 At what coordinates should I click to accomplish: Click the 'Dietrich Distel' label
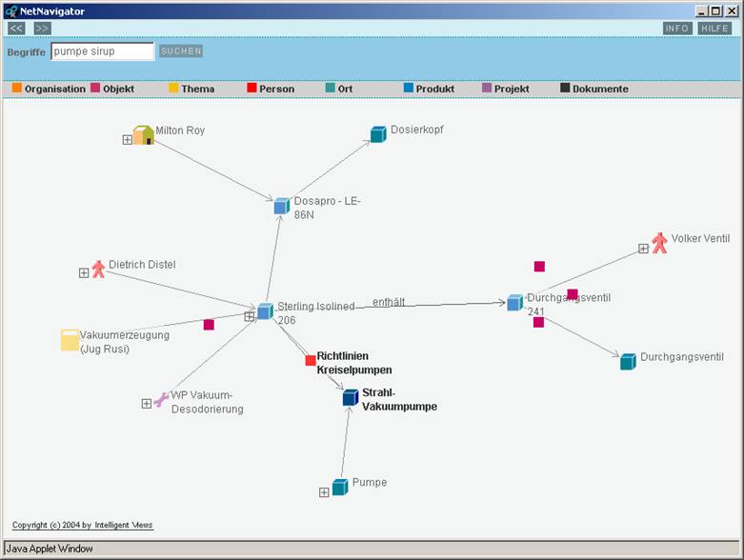(x=142, y=265)
